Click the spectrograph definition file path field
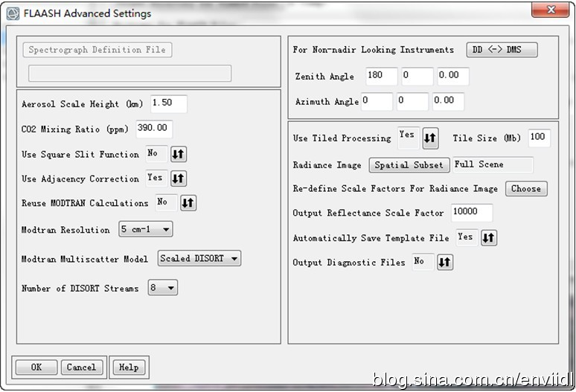Screen dimensions: 576x392 pyautogui.click(x=130, y=74)
